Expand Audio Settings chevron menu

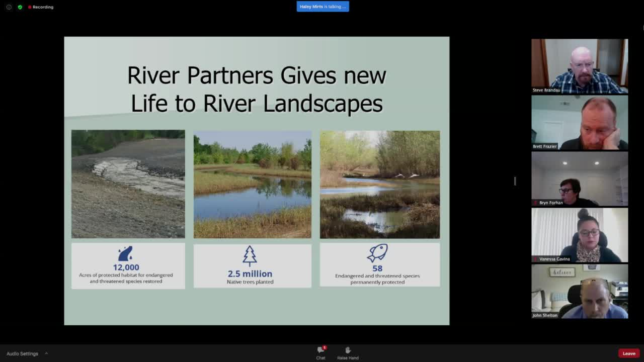(x=46, y=353)
